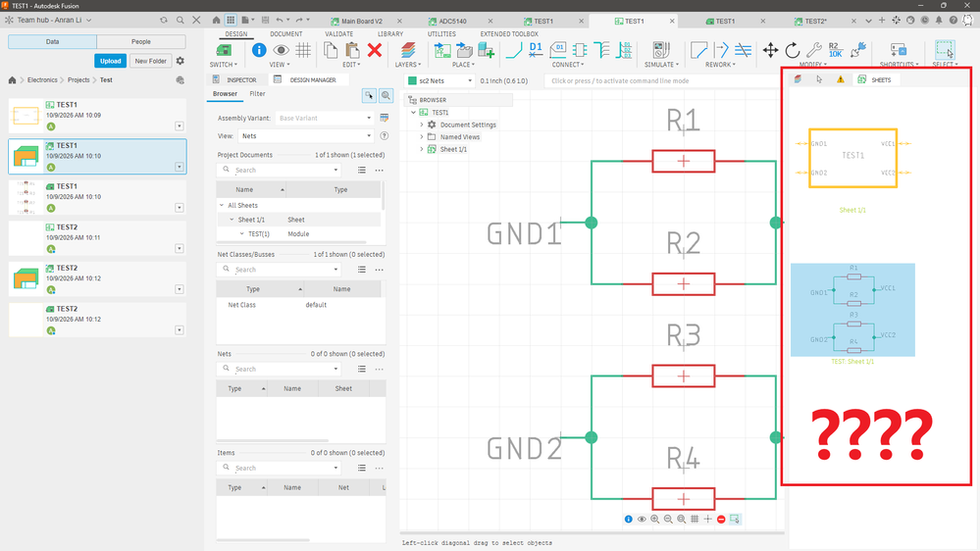Click the New Folder button
The image size is (980, 551).
coord(151,61)
